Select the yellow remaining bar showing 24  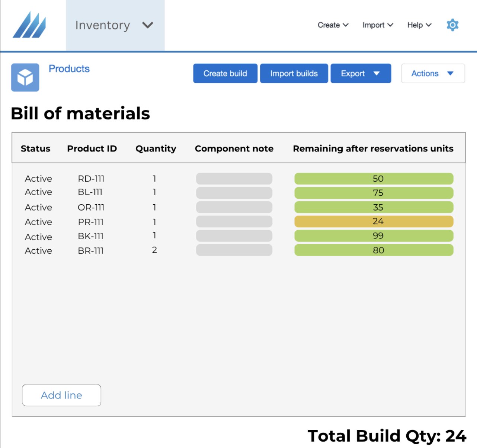click(374, 221)
